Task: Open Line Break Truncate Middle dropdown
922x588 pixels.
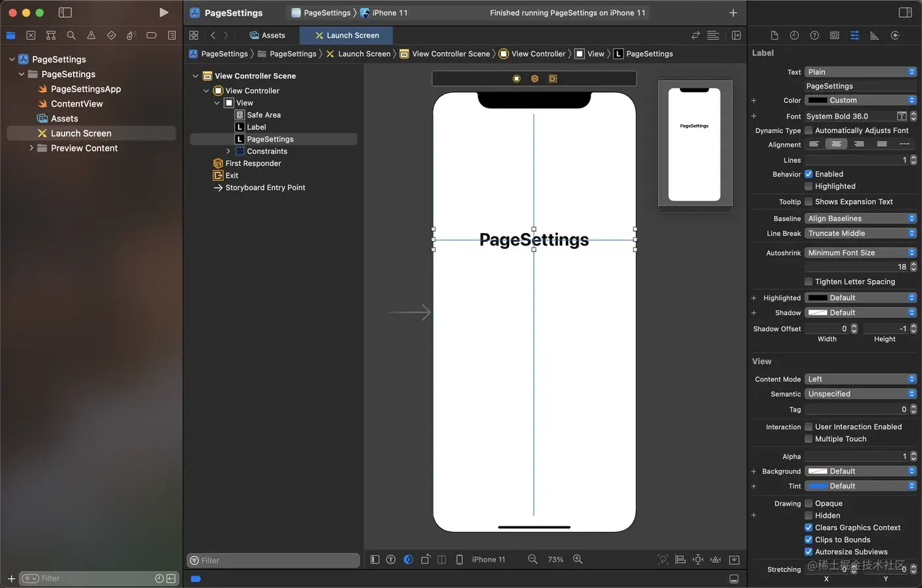Action: 861,233
